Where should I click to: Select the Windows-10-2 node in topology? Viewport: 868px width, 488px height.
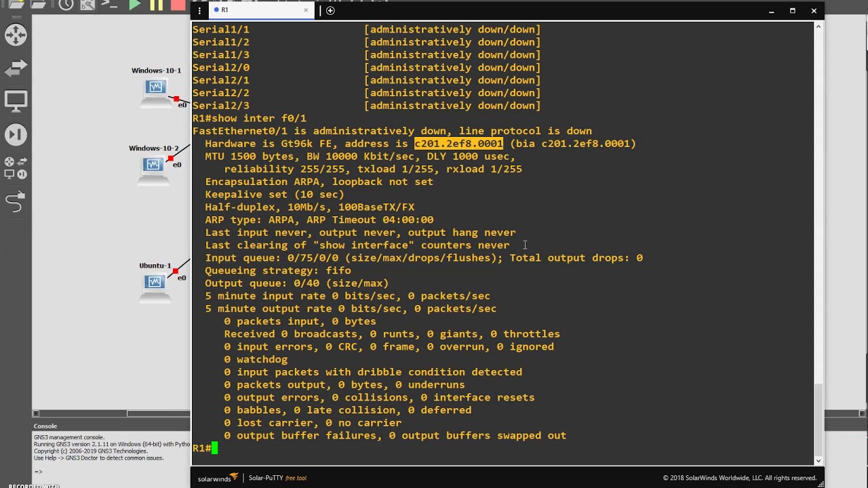coord(153,169)
